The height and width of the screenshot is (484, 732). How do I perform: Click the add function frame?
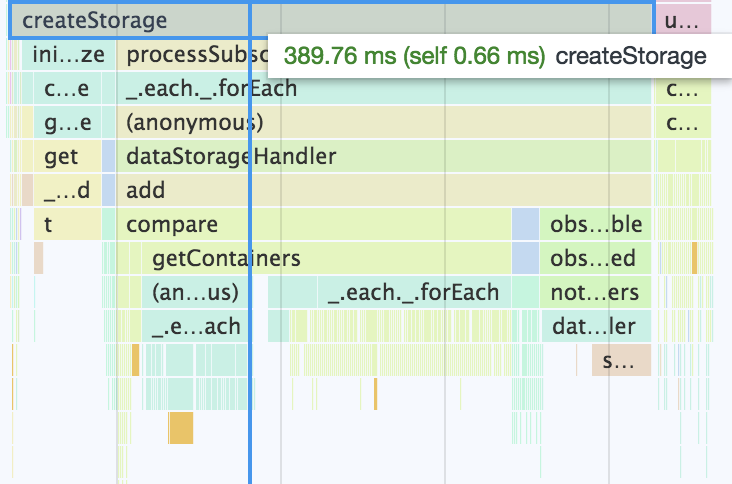pos(384,190)
